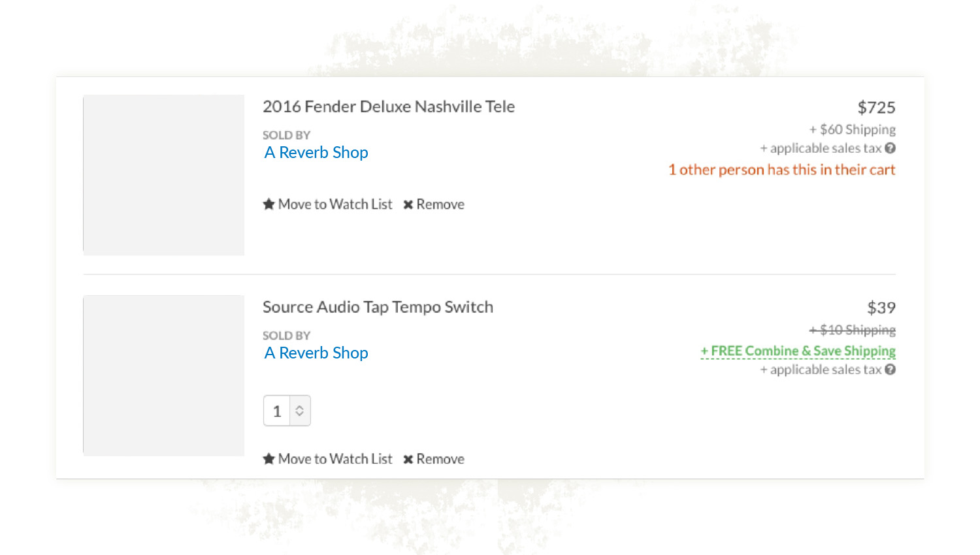Select Move to Watch List for Tap Tempo Switch
This screenshot has height=555, width=980.
pyautogui.click(x=335, y=459)
